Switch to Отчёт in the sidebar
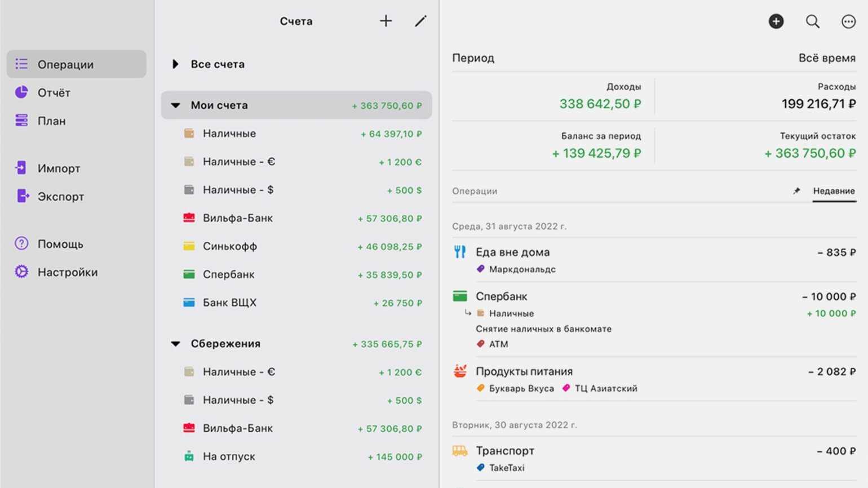Viewport: 868px width, 488px height. click(54, 92)
